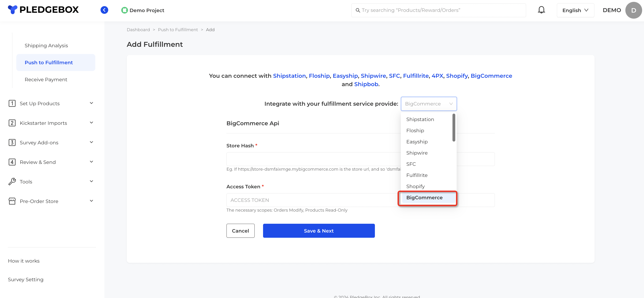Click Survey Add-ons step 3 icon
This screenshot has height=298, width=644.
tap(12, 142)
